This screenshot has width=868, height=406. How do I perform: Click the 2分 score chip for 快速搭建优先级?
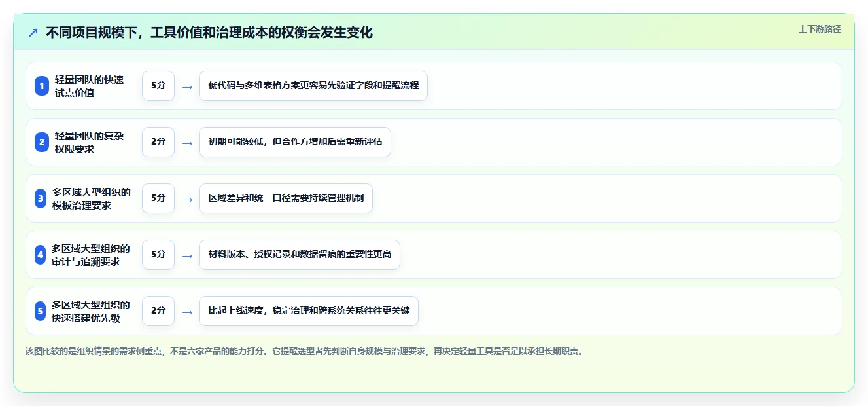click(158, 311)
